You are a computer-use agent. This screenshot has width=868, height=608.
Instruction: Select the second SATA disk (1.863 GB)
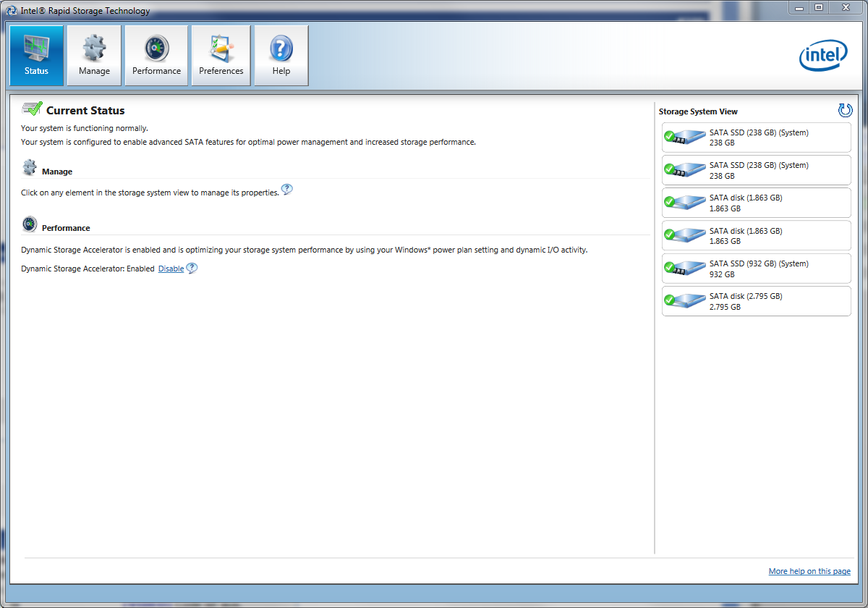coord(757,236)
